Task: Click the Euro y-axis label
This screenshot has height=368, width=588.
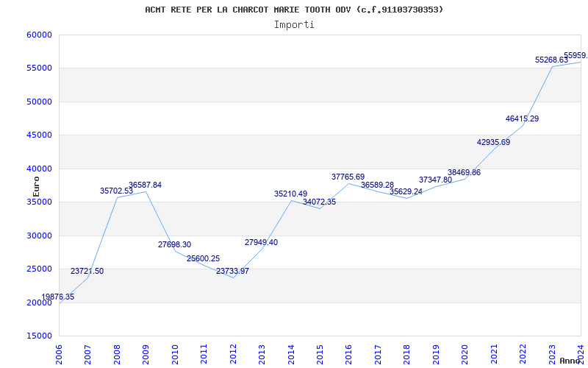Action: [x=36, y=186]
